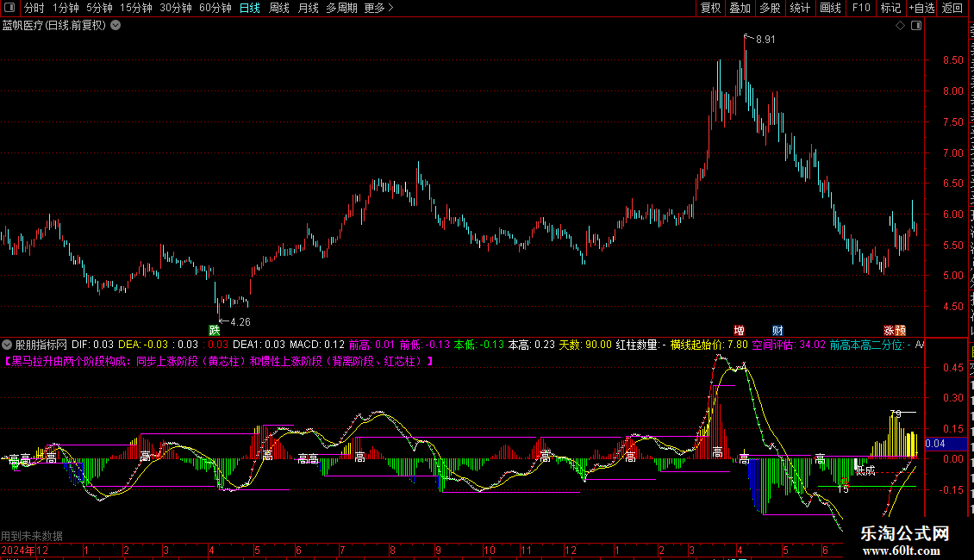Click the green 跌 marker badge

215,330
